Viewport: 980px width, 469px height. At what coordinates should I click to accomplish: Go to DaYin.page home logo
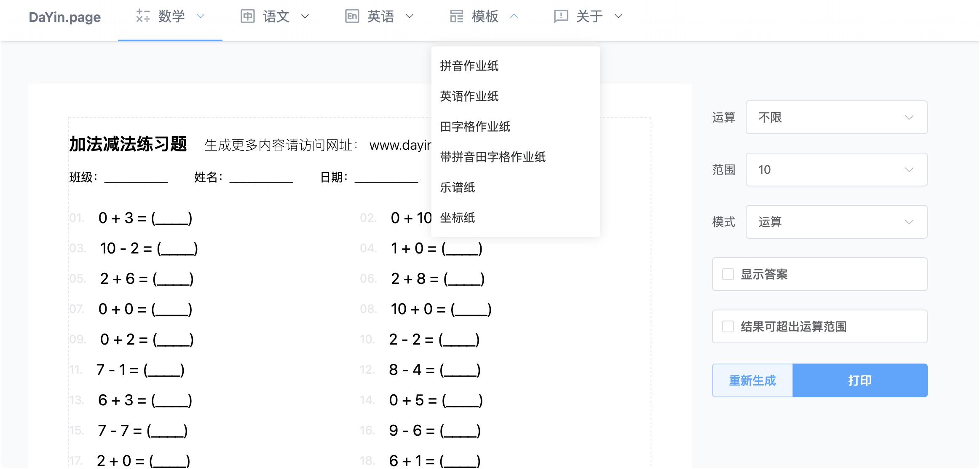(x=65, y=17)
